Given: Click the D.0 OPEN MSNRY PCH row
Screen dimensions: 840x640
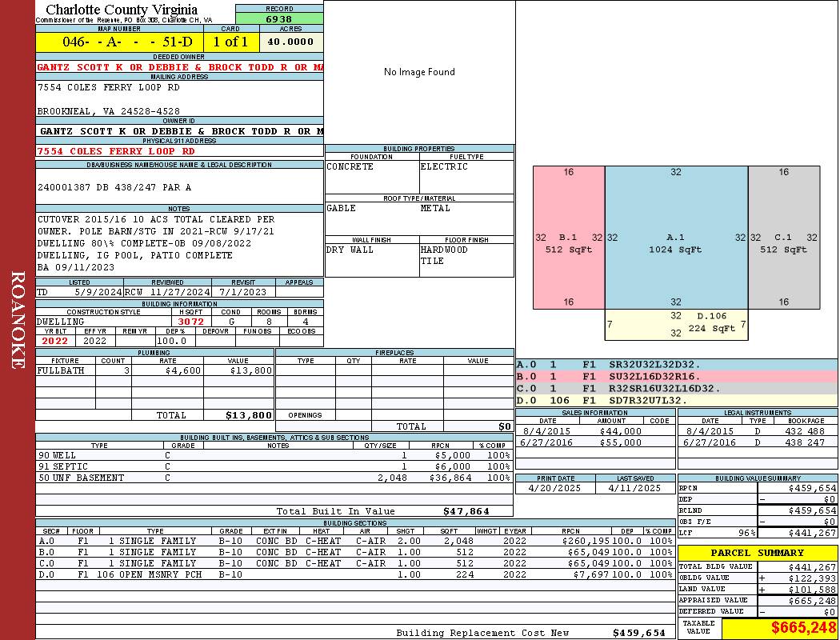Looking at the screenshot, I should [355, 574].
